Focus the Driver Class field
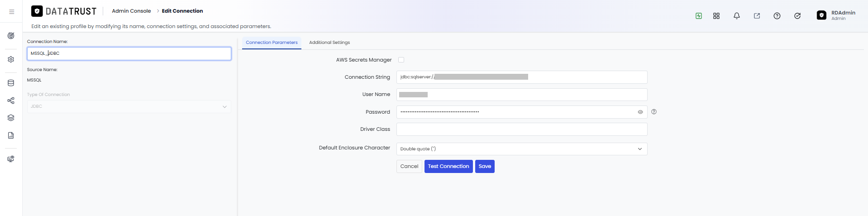Image resolution: width=868 pixels, height=216 pixels. click(522, 129)
